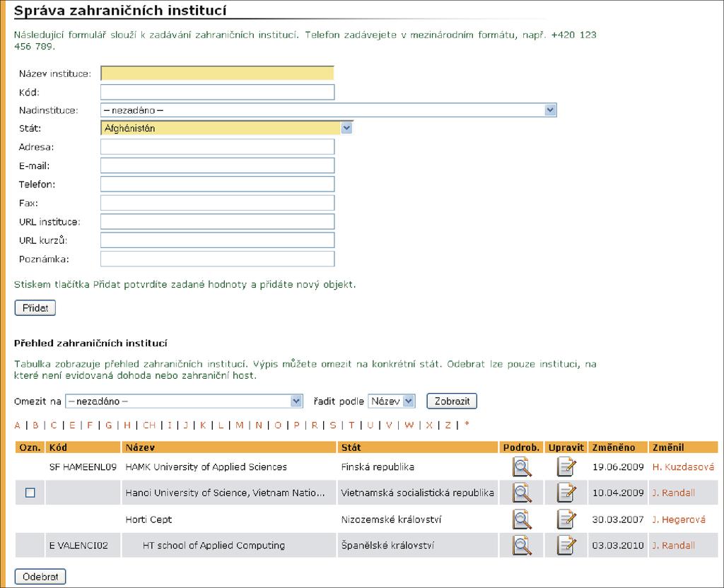
Task: Open the Stát dropdown showing Afghánistán
Action: tap(227, 128)
